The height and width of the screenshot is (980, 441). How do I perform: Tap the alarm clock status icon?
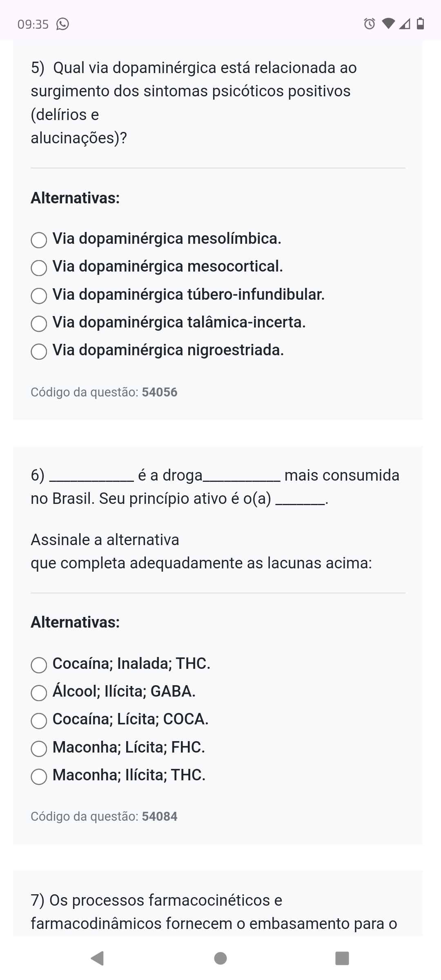point(369,24)
